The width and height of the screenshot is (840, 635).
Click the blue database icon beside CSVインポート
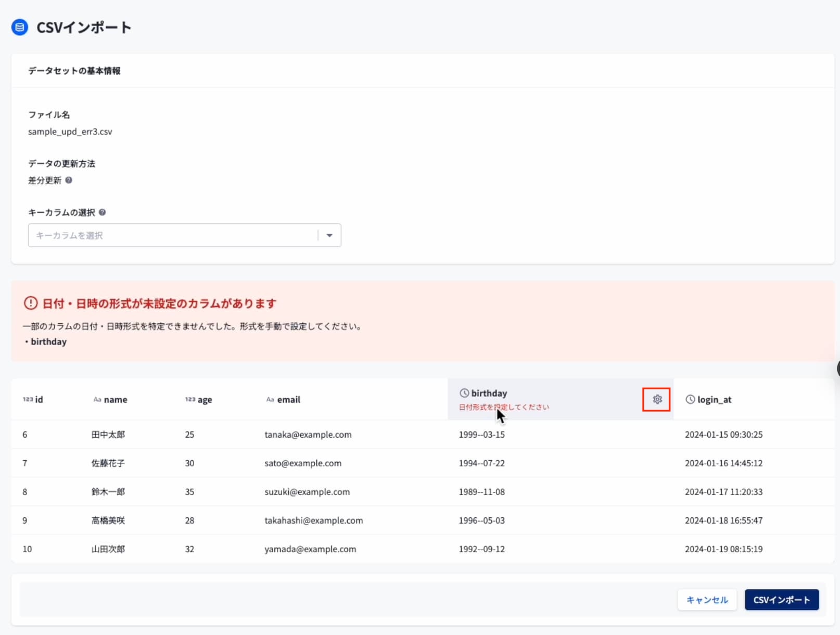[20, 27]
